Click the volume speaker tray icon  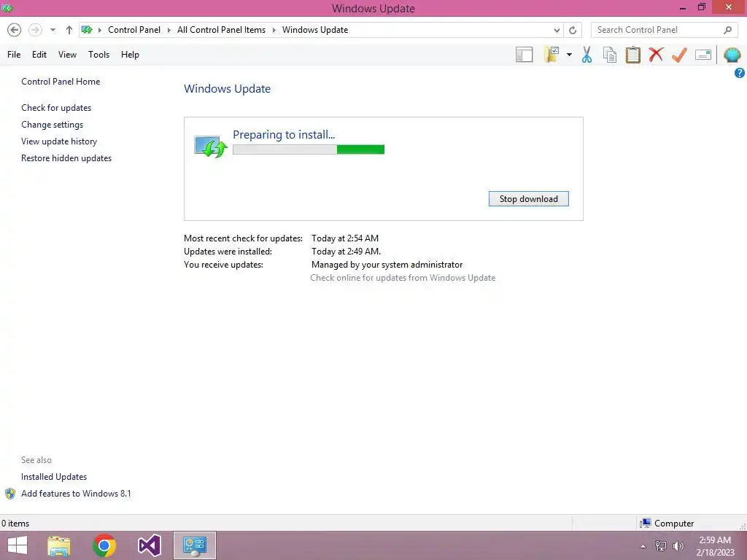[x=678, y=546]
